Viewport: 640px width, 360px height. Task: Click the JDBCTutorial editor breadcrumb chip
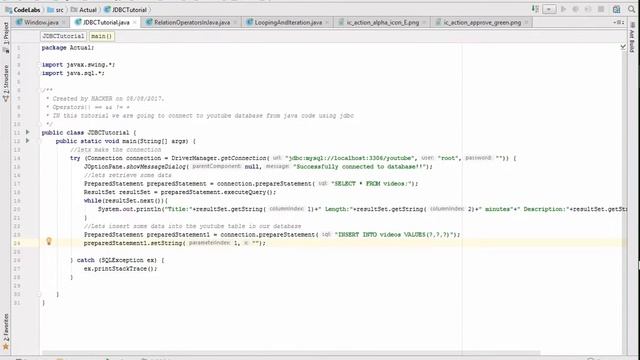(x=63, y=36)
